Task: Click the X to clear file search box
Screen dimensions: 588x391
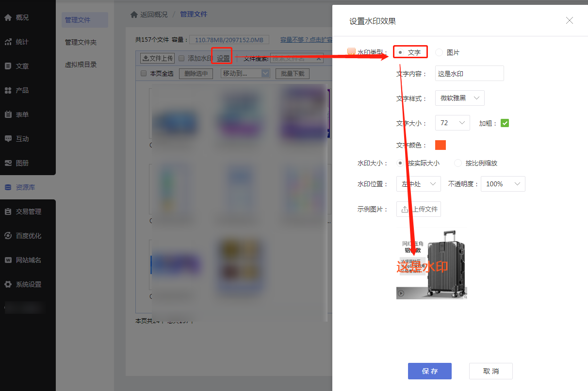Action: point(319,58)
